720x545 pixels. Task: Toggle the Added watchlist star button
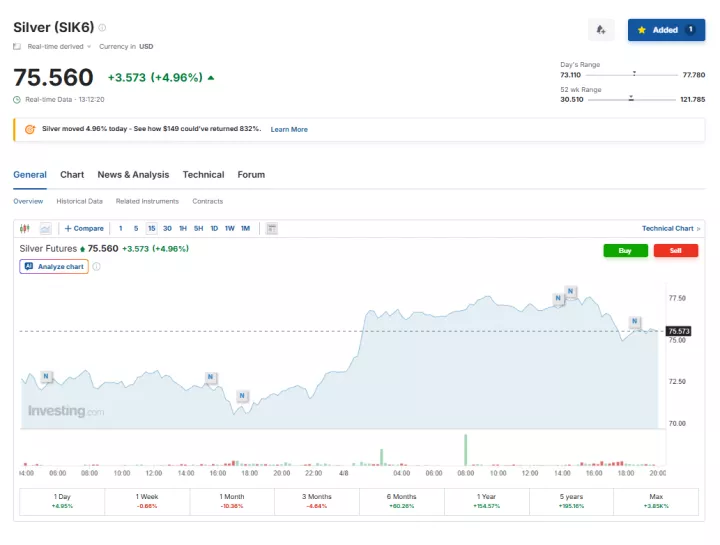click(666, 30)
